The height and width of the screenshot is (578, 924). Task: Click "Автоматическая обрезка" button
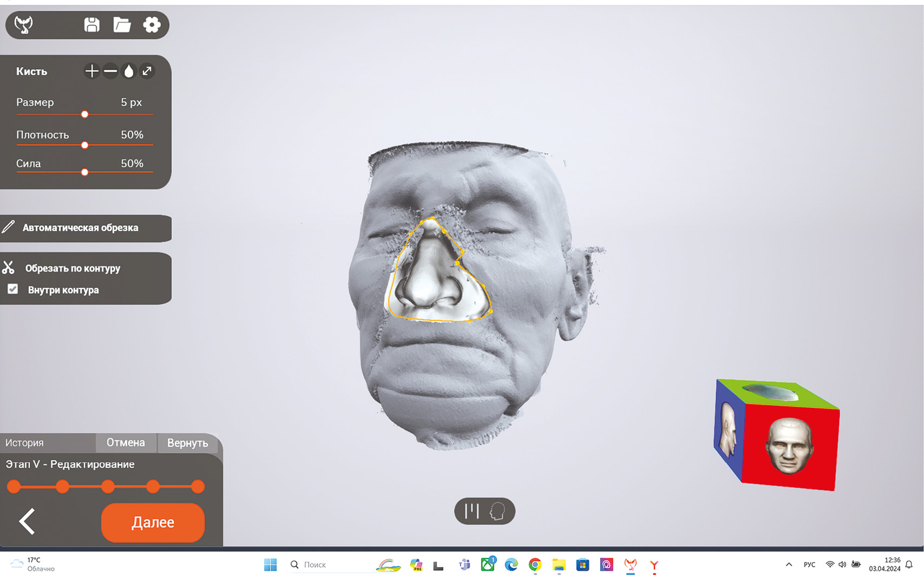pyautogui.click(x=80, y=228)
